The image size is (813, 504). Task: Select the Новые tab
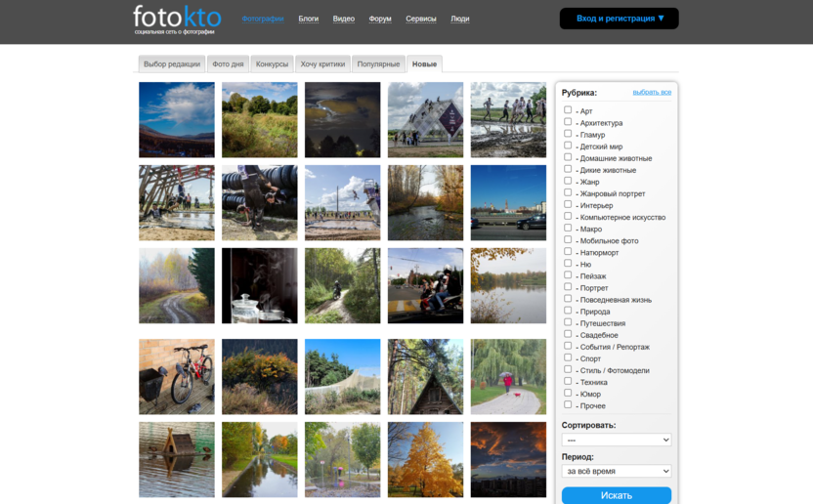(x=424, y=63)
